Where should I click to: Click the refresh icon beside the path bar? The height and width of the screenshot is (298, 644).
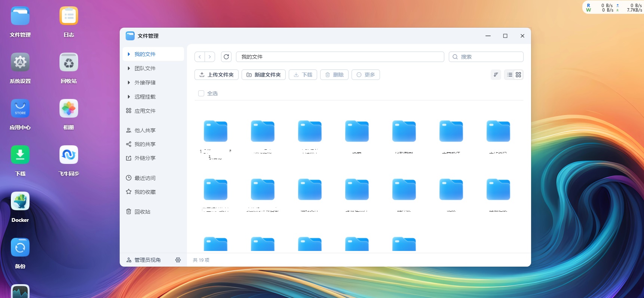coord(226,57)
